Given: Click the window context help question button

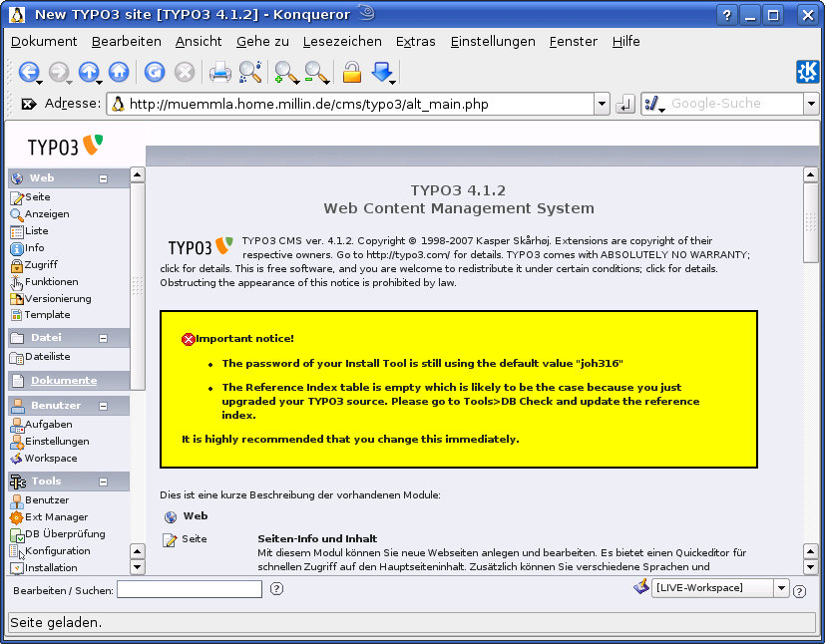Looking at the screenshot, I should [726, 15].
